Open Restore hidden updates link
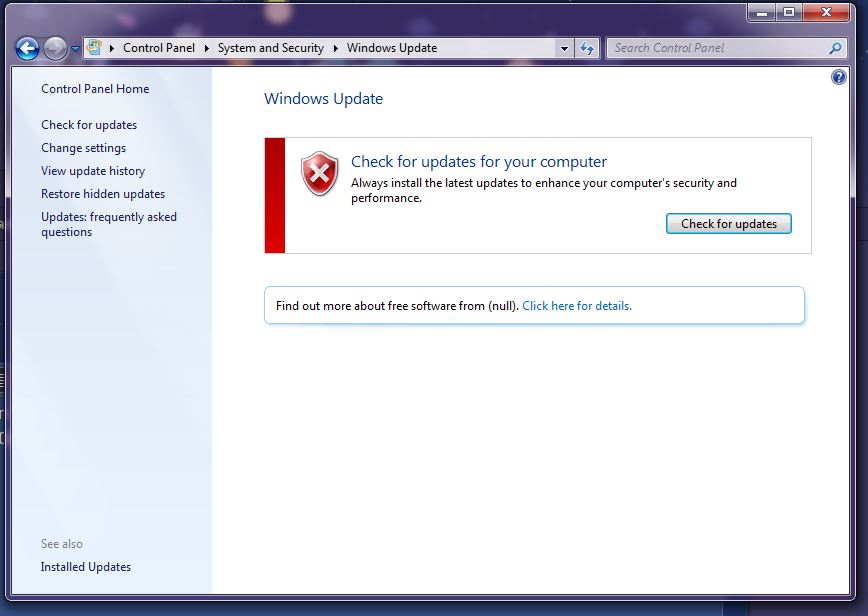 pos(103,194)
